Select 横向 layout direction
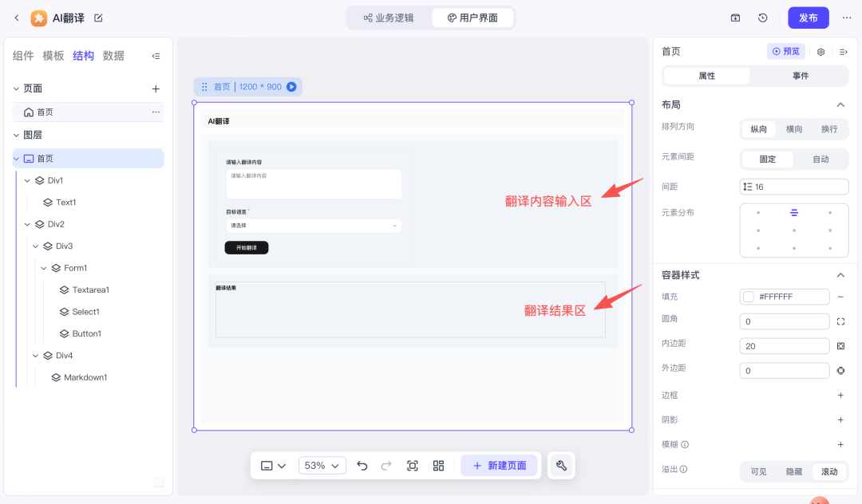The image size is (862, 504). click(x=794, y=129)
